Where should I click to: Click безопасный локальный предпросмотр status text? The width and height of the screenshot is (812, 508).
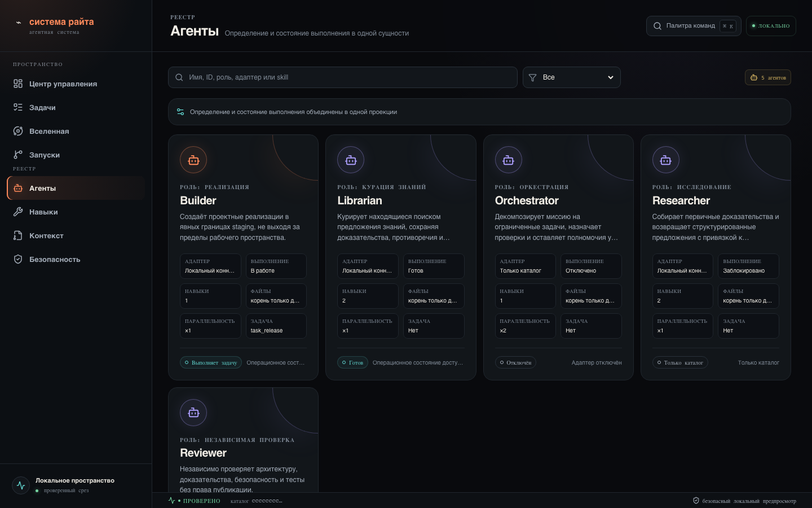point(749,501)
